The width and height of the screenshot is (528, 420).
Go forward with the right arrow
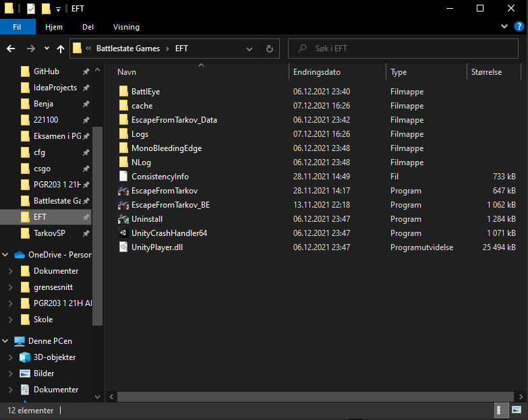click(x=30, y=49)
